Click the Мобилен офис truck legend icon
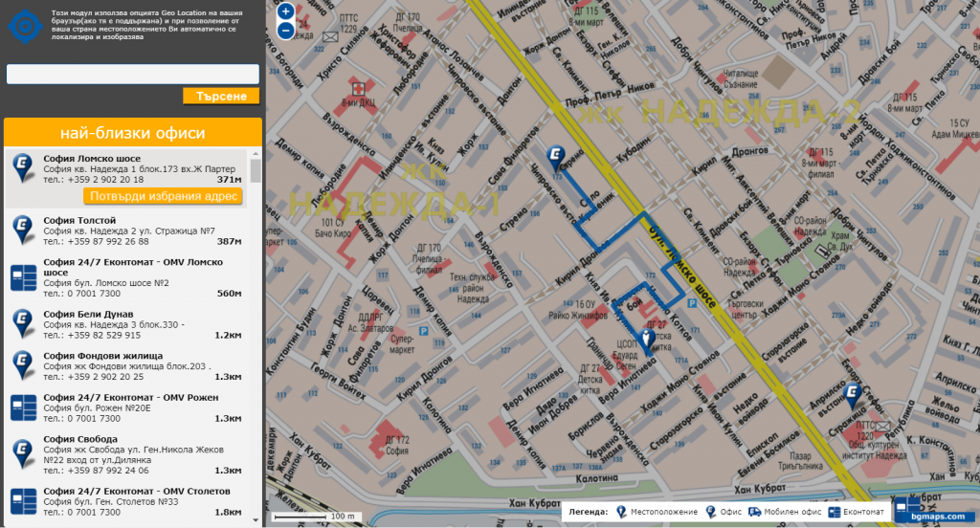The width and height of the screenshot is (980, 528). 756,513
